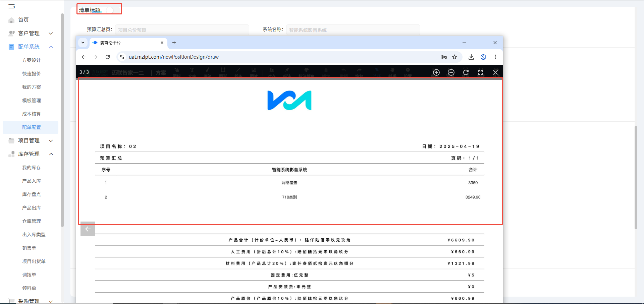
Task: Open 领料单 in the sidebar
Action: click(x=29, y=288)
